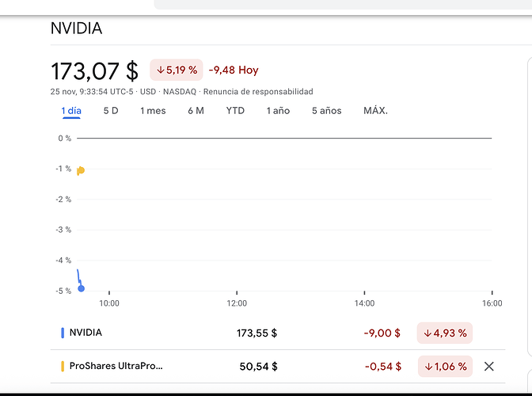The width and height of the screenshot is (532, 396).
Task: View the 1 año chart range
Action: [278, 111]
